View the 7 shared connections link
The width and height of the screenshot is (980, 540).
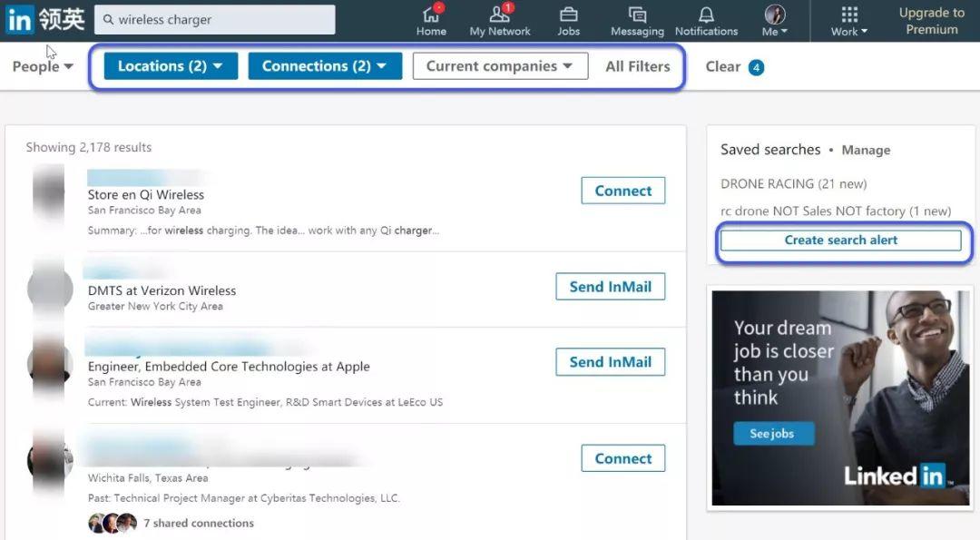tap(199, 523)
